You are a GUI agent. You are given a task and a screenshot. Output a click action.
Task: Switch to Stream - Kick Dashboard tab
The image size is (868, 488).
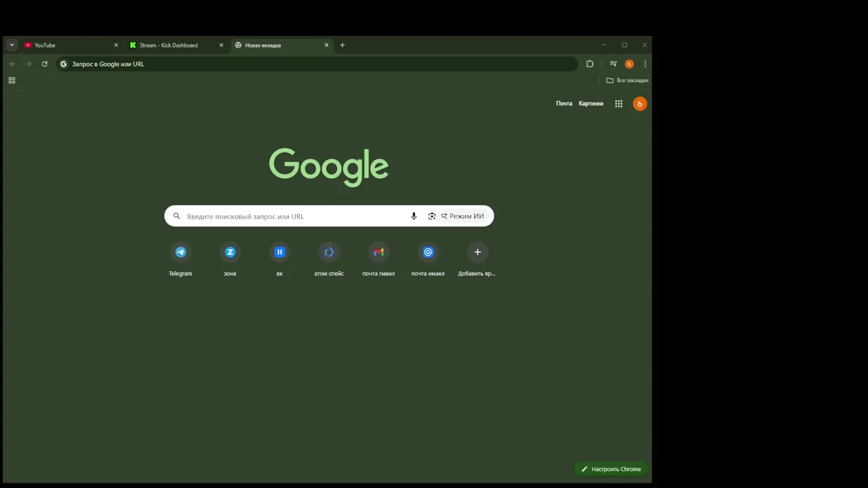pyautogui.click(x=176, y=45)
